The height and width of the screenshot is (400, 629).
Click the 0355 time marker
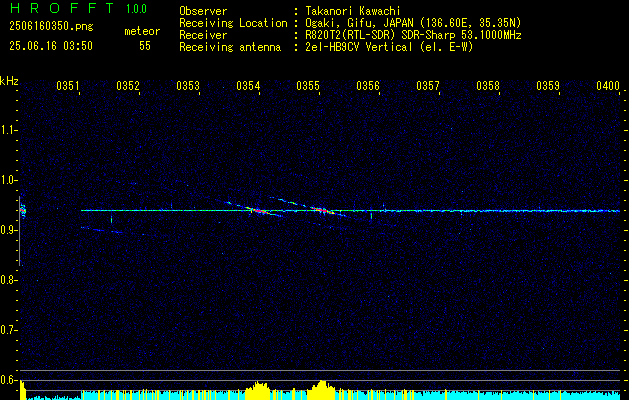click(x=308, y=86)
